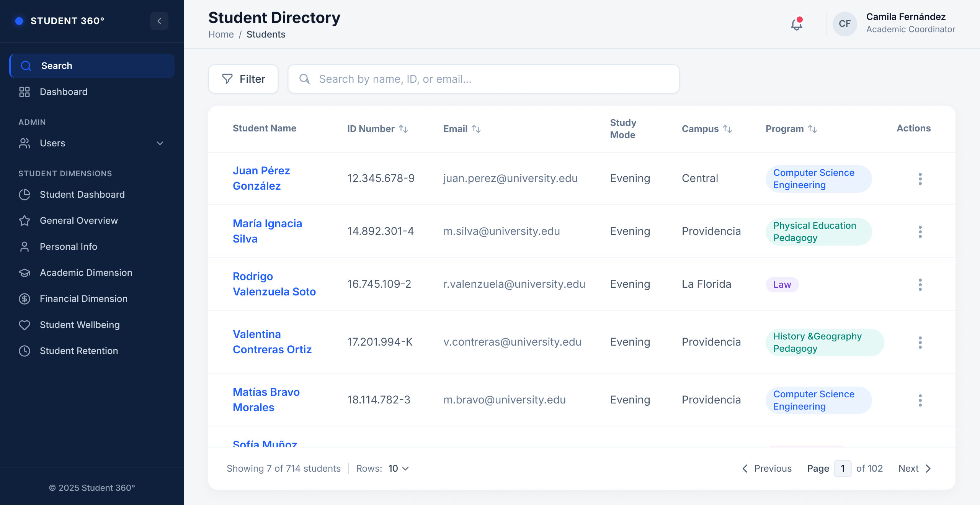Image resolution: width=980 pixels, height=505 pixels.
Task: Click Home breadcrumb link
Action: tap(221, 34)
